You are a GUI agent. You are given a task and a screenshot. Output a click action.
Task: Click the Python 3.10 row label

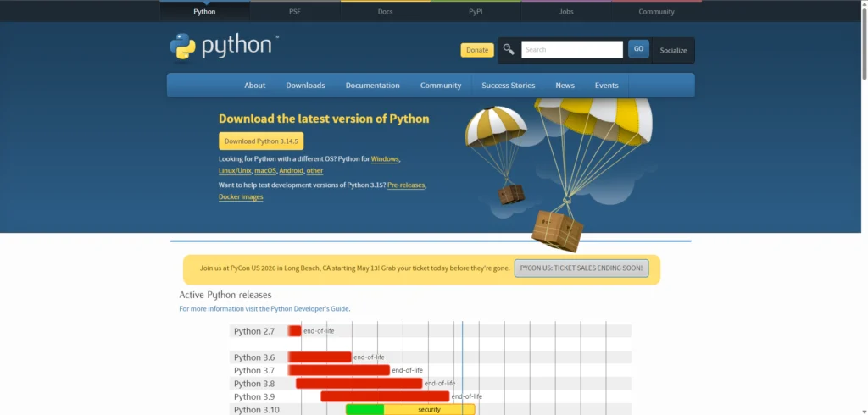pyautogui.click(x=256, y=410)
